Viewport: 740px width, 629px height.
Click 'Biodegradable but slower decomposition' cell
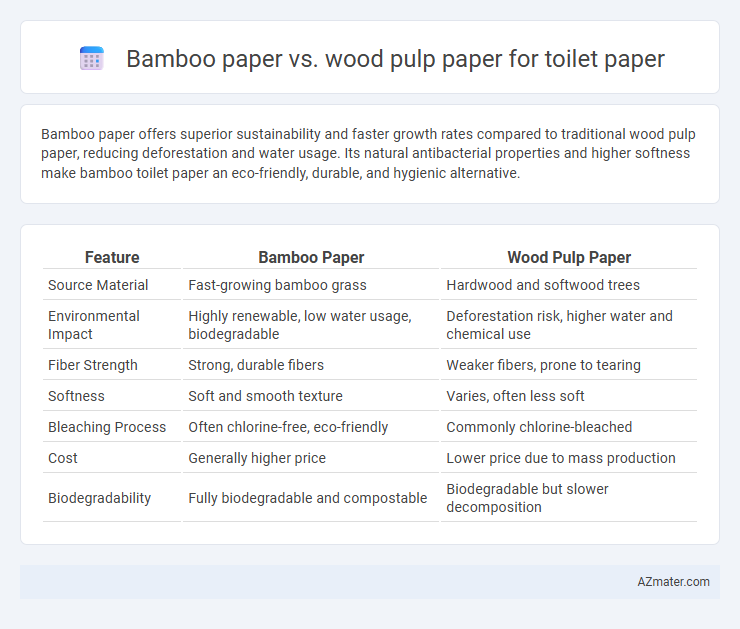click(x=569, y=498)
